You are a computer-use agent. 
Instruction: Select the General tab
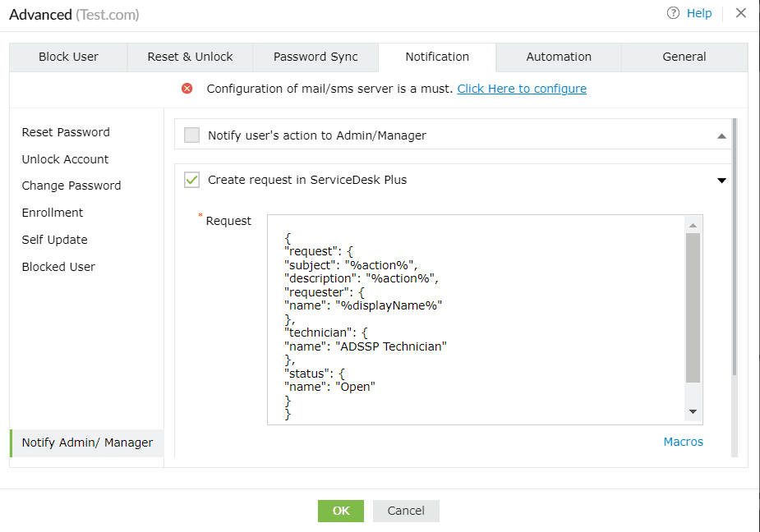(x=684, y=57)
